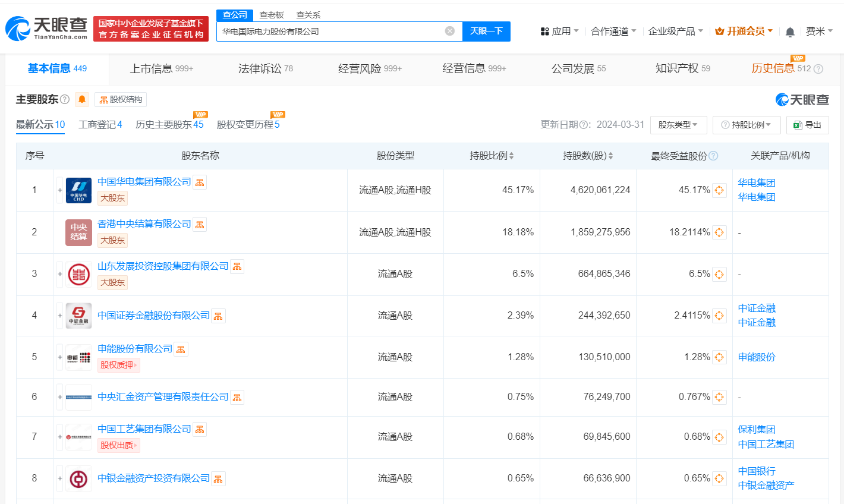
Task: Open the 股东类型 dropdown
Action: (x=678, y=125)
